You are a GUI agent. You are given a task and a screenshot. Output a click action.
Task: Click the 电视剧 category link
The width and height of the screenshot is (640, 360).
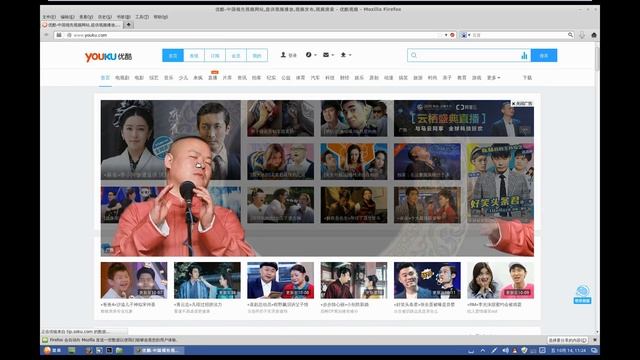[122, 78]
